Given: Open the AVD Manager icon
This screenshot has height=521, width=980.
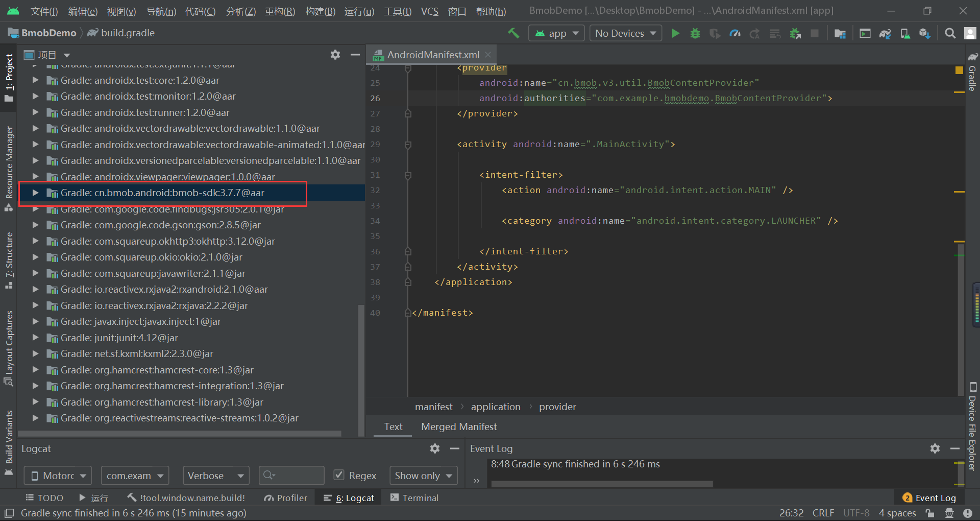Looking at the screenshot, I should [x=905, y=33].
